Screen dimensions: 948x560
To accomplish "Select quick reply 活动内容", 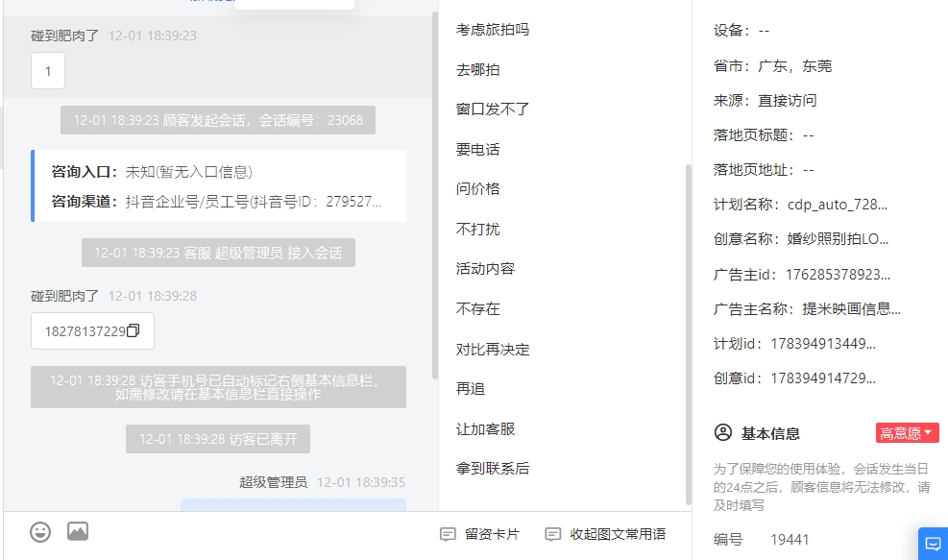I will (485, 269).
